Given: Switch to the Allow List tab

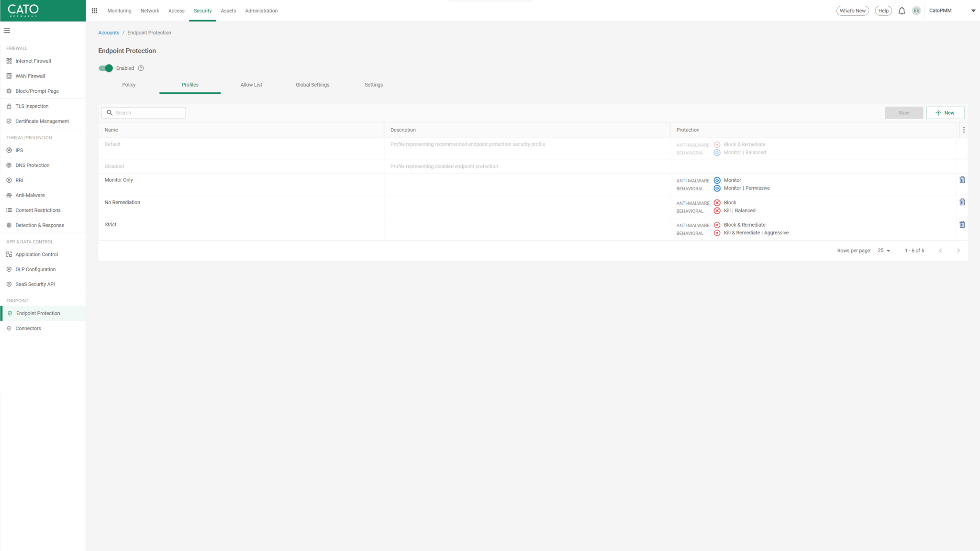Looking at the screenshot, I should point(251,85).
